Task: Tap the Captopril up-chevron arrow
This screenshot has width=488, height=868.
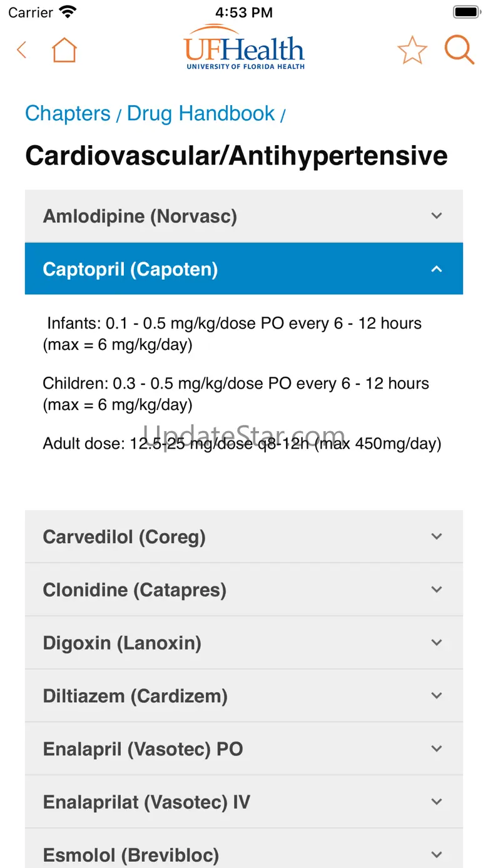Action: click(437, 269)
